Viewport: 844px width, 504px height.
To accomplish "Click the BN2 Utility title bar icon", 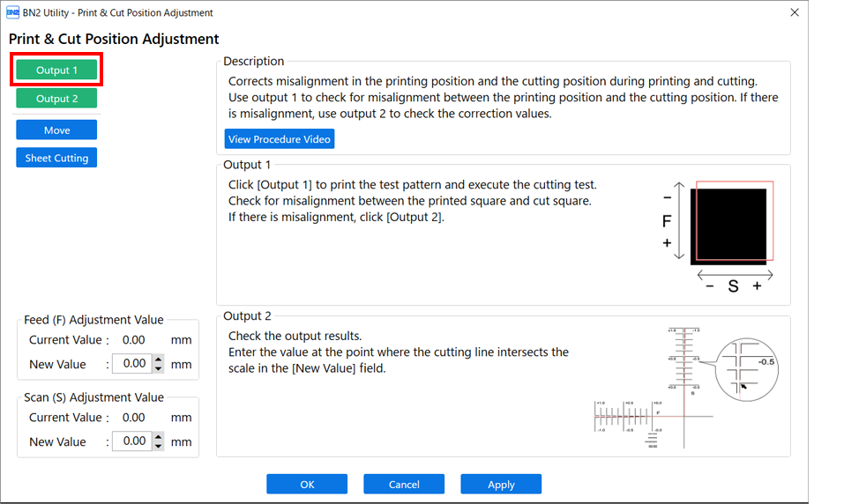I will (x=12, y=12).
